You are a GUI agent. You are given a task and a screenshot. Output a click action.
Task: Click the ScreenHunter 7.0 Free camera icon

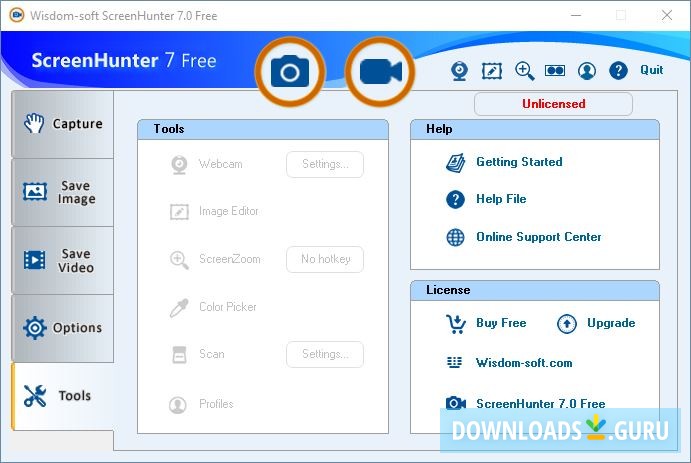[456, 403]
